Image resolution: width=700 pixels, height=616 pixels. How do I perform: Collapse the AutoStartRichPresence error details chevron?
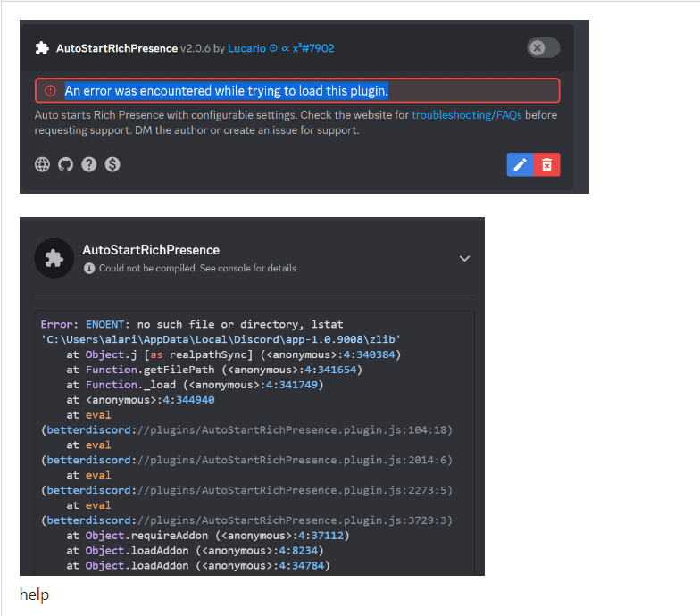tap(464, 259)
